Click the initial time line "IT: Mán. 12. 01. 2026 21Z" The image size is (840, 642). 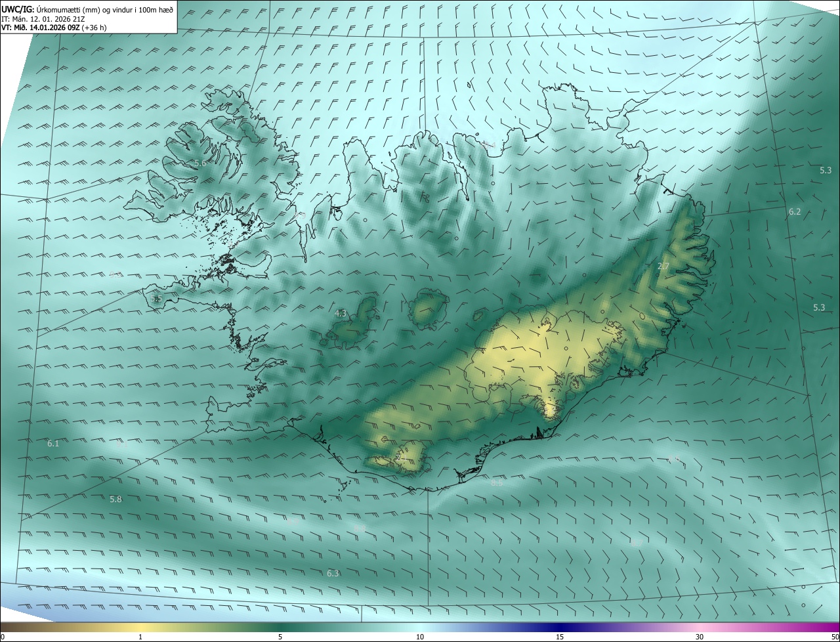coord(43,19)
